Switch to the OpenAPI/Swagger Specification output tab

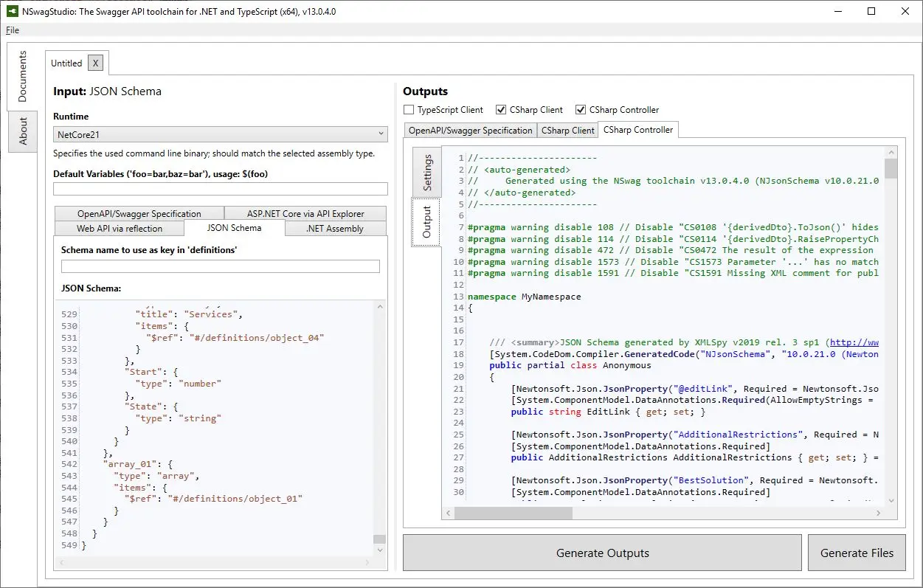click(x=470, y=131)
